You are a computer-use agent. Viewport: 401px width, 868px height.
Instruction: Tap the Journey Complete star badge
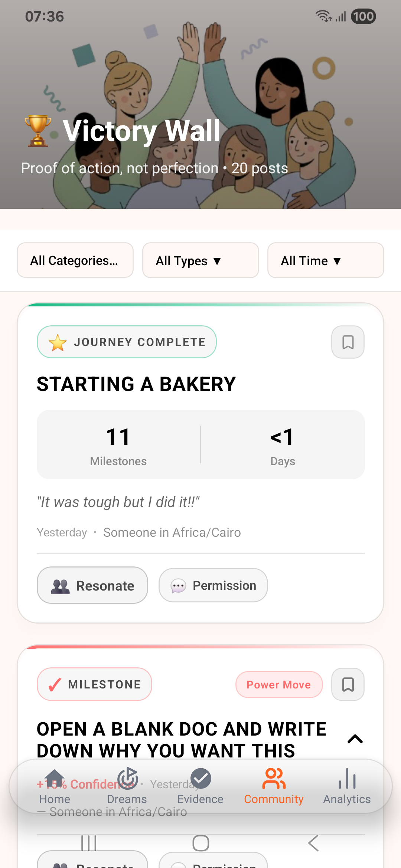pos(127,342)
